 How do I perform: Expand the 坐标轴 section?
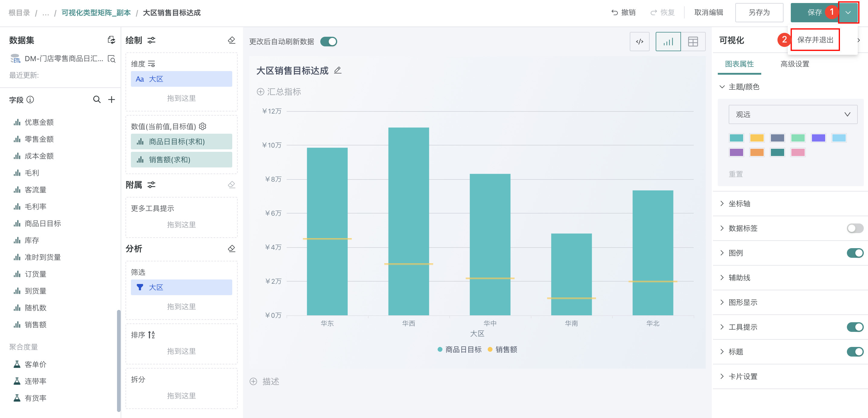739,204
